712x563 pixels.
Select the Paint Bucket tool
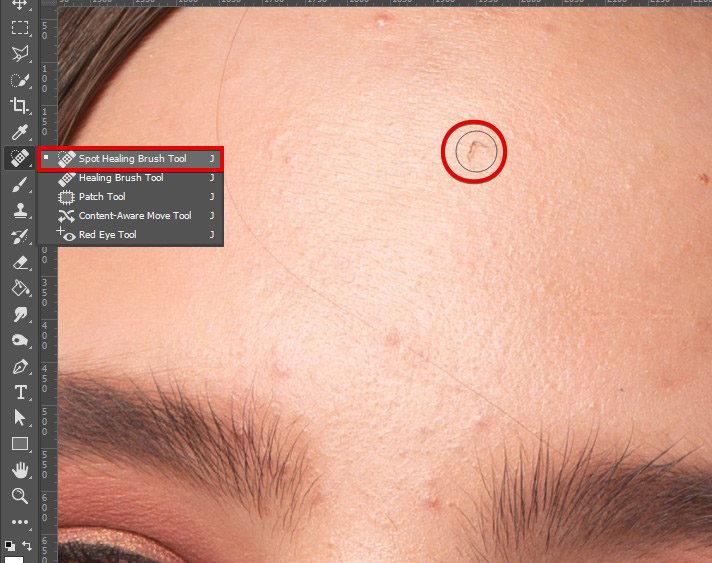click(19, 288)
